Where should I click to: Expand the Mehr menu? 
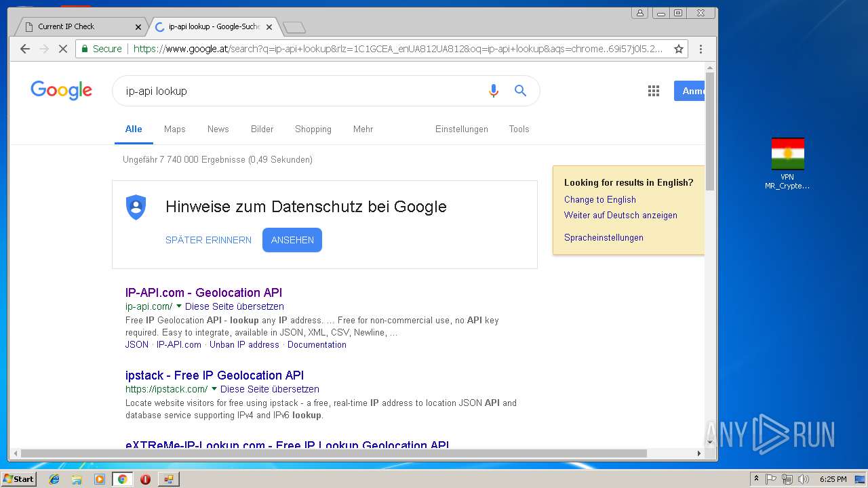[x=363, y=129]
